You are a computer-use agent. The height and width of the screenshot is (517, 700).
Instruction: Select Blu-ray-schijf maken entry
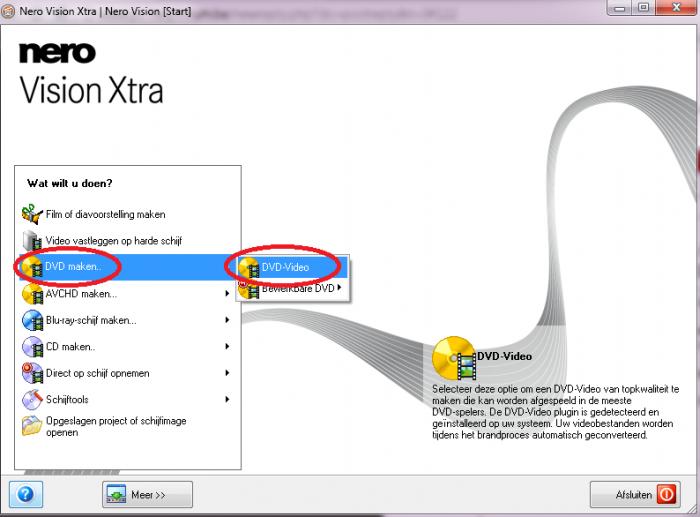pyautogui.click(x=128, y=320)
